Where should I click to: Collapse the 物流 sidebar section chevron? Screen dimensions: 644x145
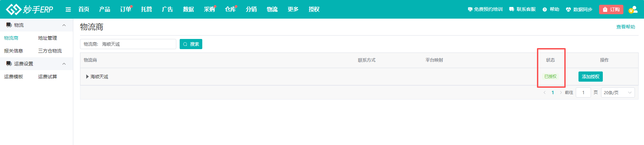click(x=64, y=25)
